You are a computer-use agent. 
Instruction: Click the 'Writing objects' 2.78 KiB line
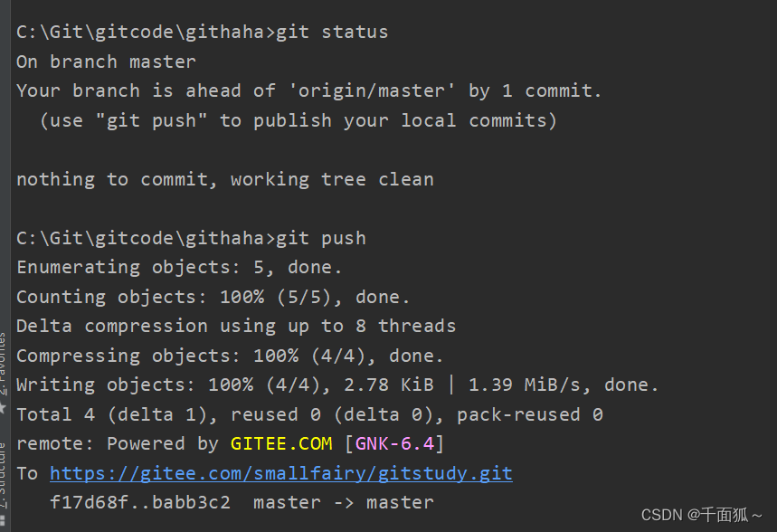[x=337, y=385]
